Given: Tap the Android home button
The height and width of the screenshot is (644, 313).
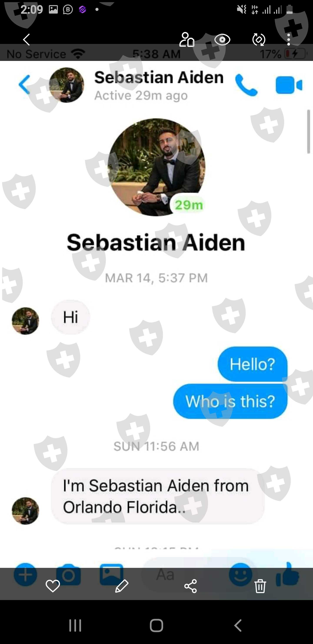Looking at the screenshot, I should tap(157, 626).
